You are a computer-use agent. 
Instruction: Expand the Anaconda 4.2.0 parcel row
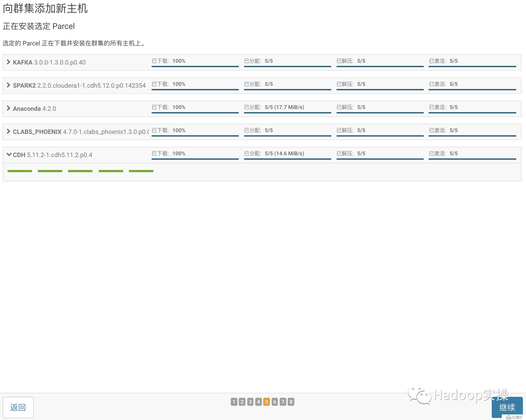tap(8, 108)
